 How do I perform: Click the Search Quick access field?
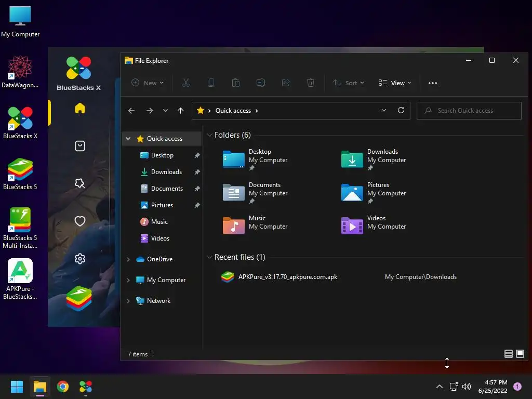point(469,111)
